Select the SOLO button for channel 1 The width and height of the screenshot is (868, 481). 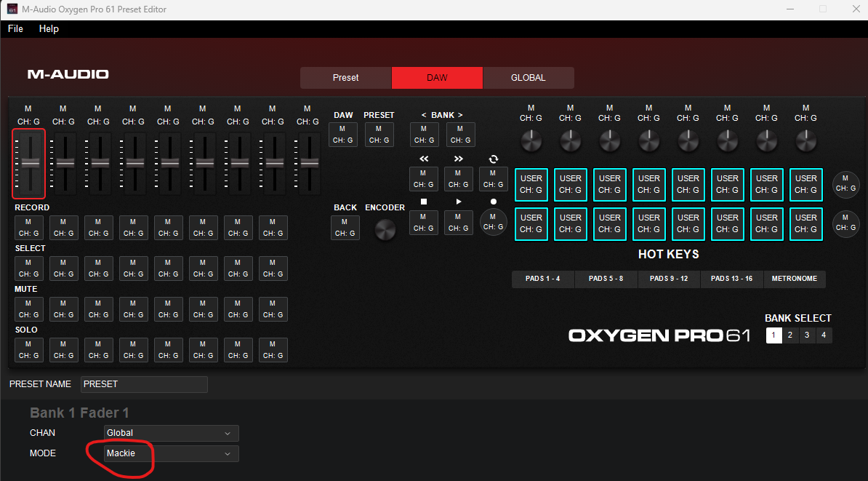[29, 350]
